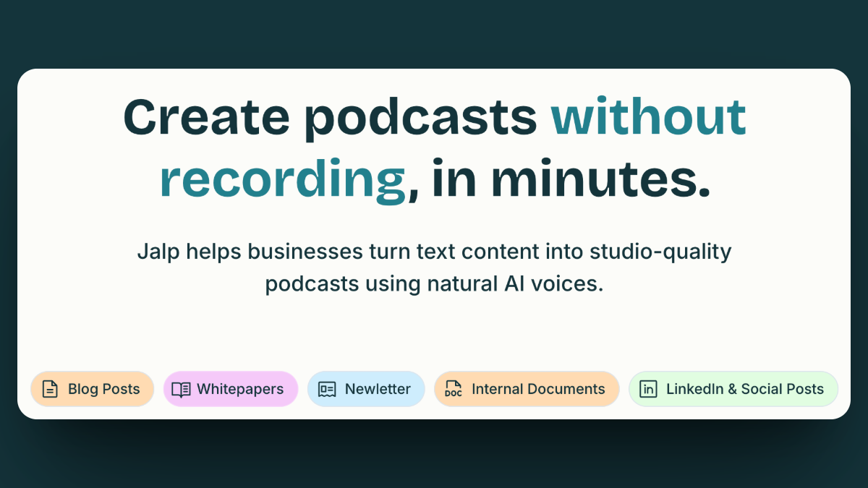This screenshot has height=488, width=868.
Task: Click the teal phrase 'without recording'
Action: 649,116
